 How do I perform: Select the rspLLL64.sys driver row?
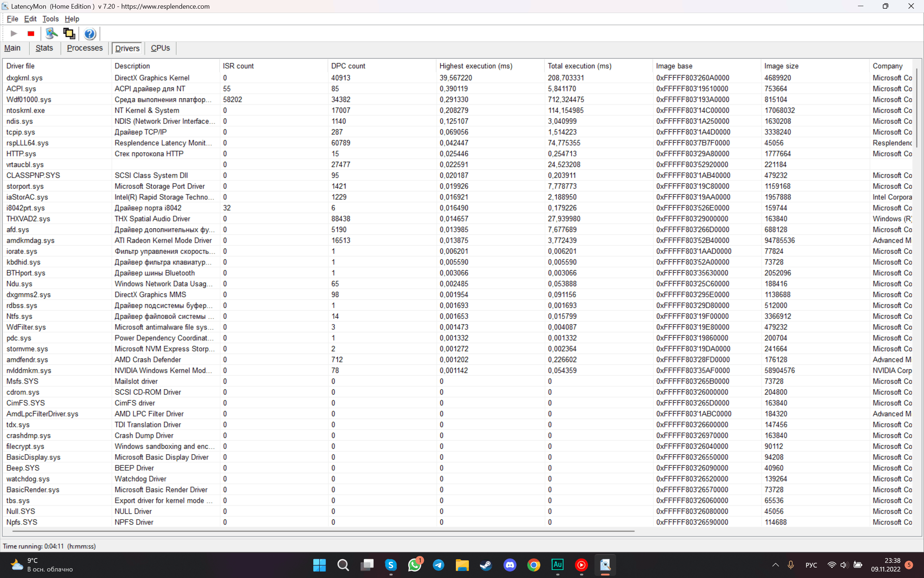tap(458, 143)
